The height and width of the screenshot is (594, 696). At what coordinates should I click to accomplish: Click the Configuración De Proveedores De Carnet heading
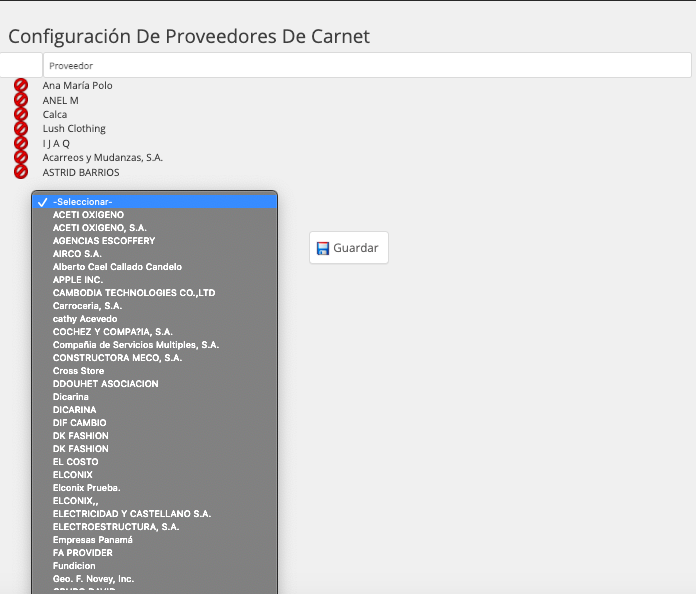[x=189, y=36]
